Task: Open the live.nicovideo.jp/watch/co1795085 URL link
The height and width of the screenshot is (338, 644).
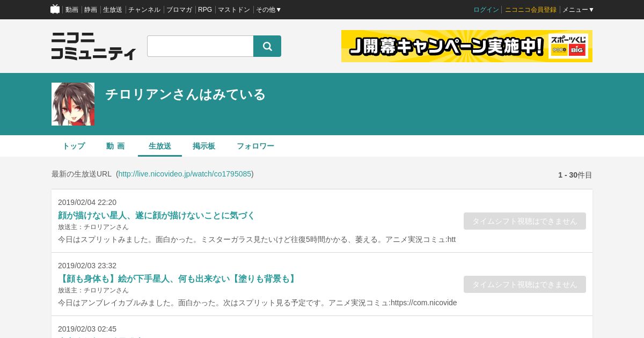Action: point(185,174)
